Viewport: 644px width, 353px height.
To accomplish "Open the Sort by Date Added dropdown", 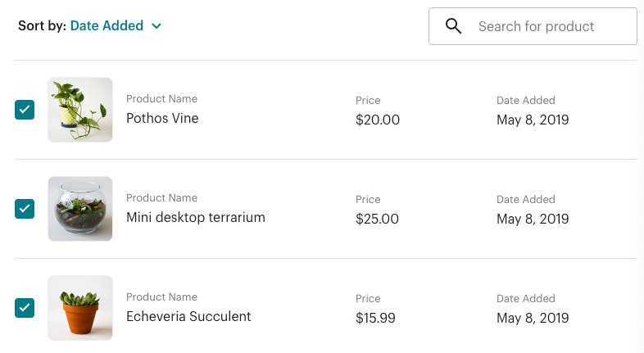I will [107, 25].
